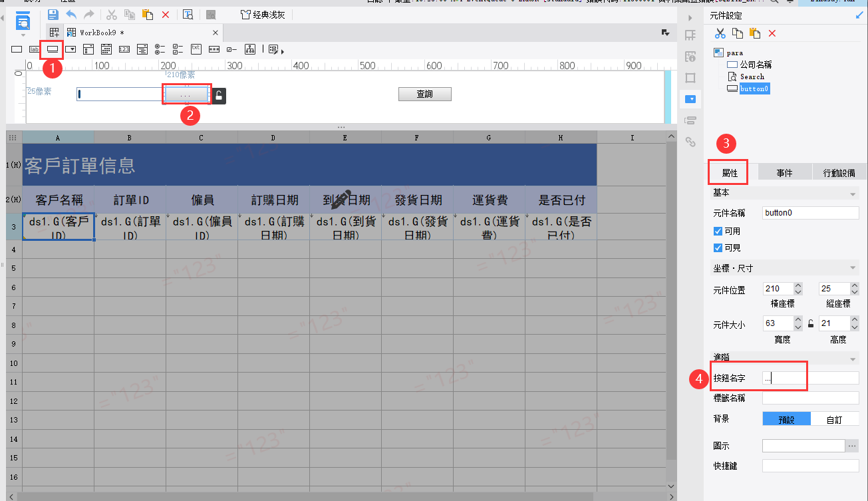Set background to 預設
The height and width of the screenshot is (501, 868).
point(787,419)
